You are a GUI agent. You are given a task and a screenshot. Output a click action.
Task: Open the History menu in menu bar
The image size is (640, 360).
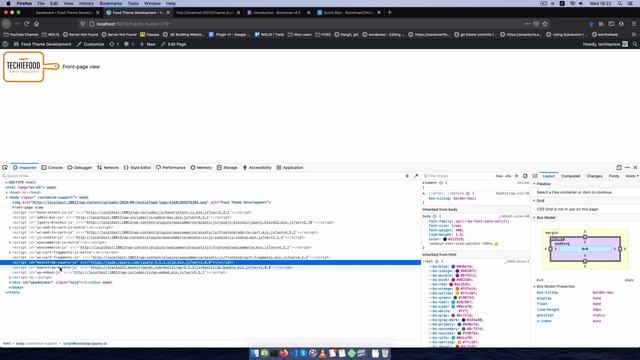(x=86, y=3)
